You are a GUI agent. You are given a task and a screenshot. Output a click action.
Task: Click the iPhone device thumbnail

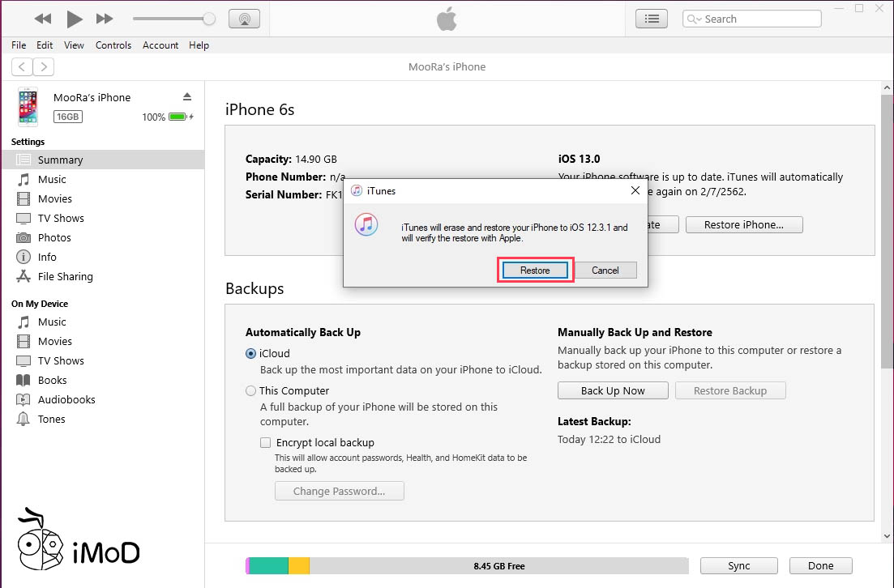pos(28,107)
